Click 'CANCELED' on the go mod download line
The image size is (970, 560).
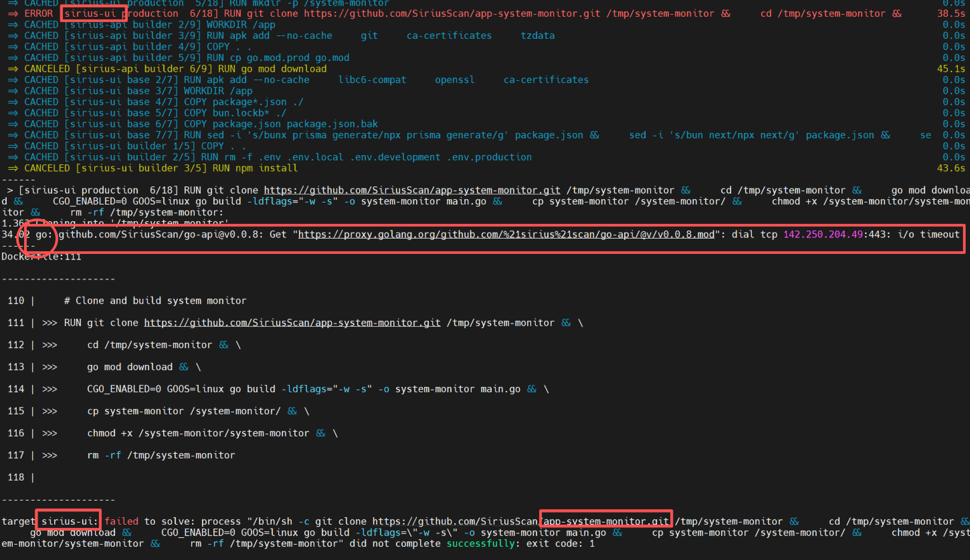coord(46,69)
